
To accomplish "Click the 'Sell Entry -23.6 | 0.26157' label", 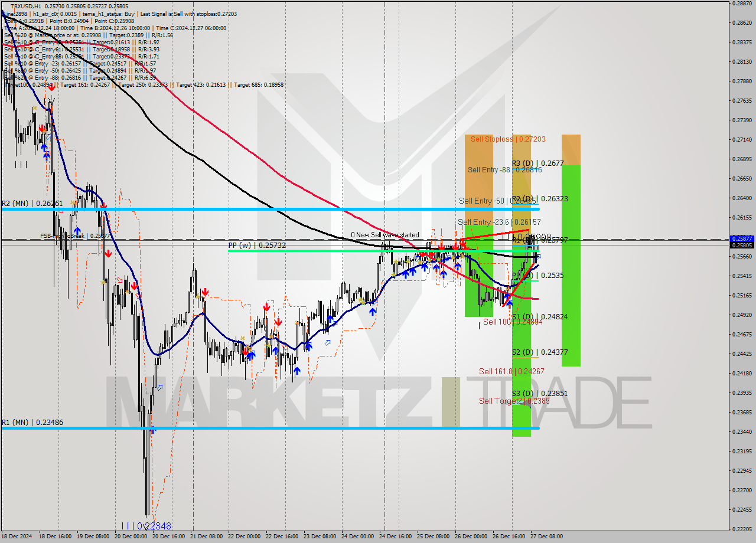I will point(499,222).
